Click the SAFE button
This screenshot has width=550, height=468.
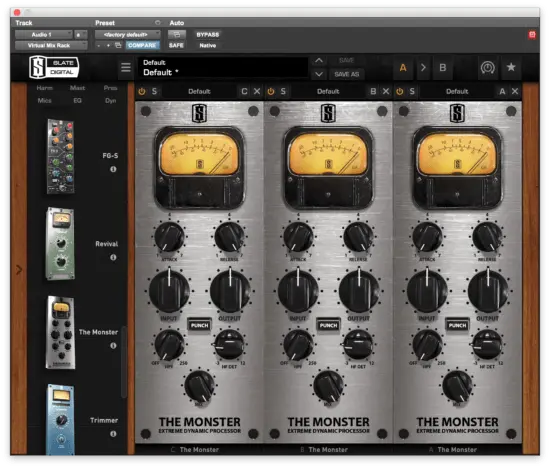pos(176,45)
